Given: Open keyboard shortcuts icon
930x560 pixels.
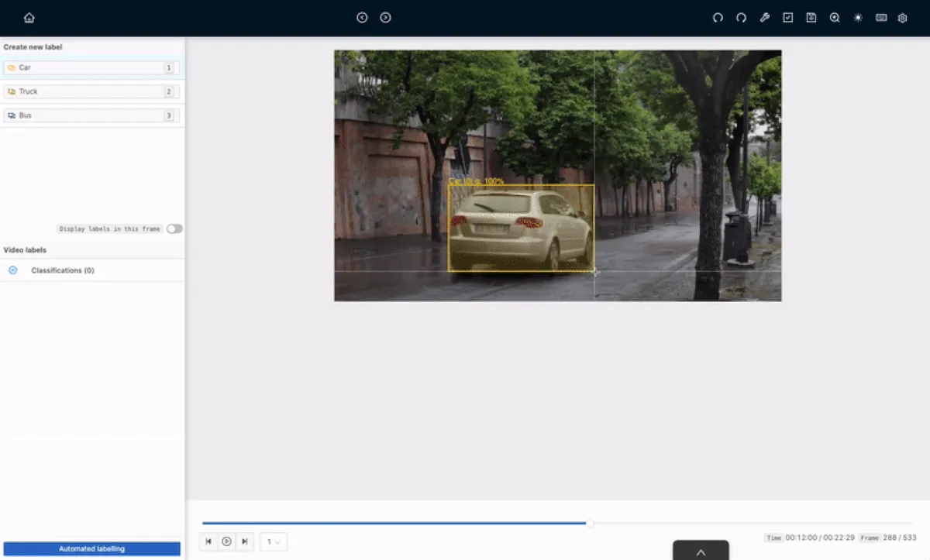Looking at the screenshot, I should [x=881, y=18].
